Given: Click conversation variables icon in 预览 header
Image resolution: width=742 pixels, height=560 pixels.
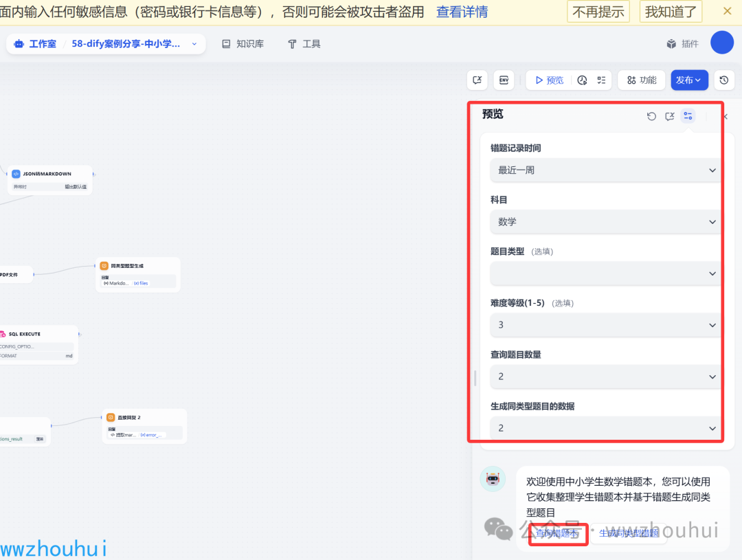Looking at the screenshot, I should [x=670, y=116].
